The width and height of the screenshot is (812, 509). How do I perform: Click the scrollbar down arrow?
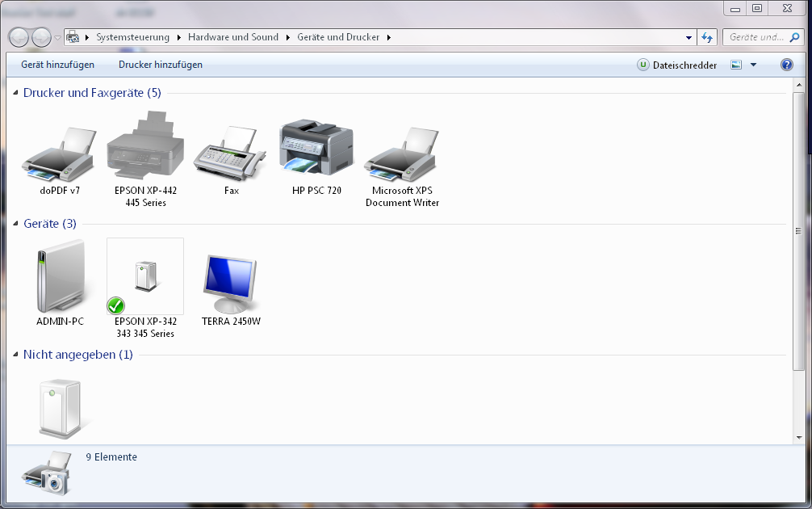pos(798,437)
